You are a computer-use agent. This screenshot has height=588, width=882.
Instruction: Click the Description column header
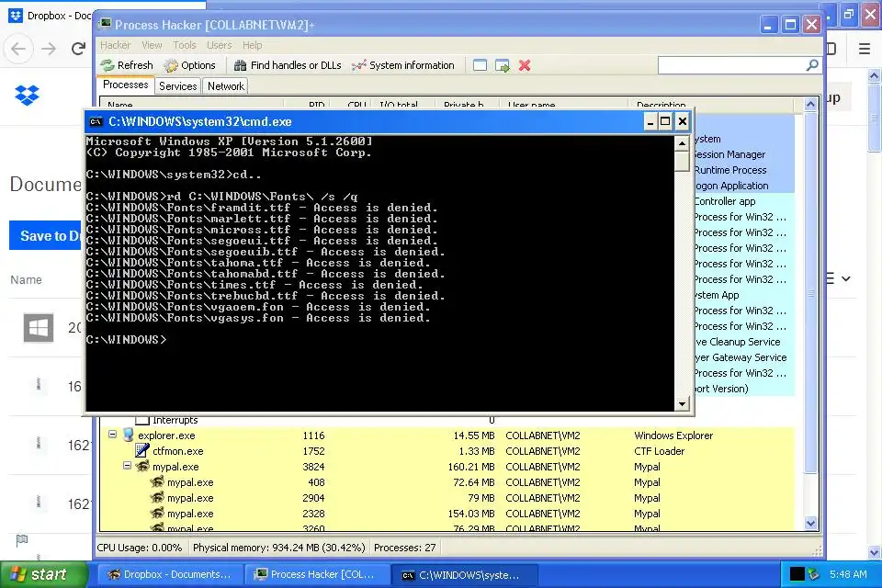pos(711,104)
